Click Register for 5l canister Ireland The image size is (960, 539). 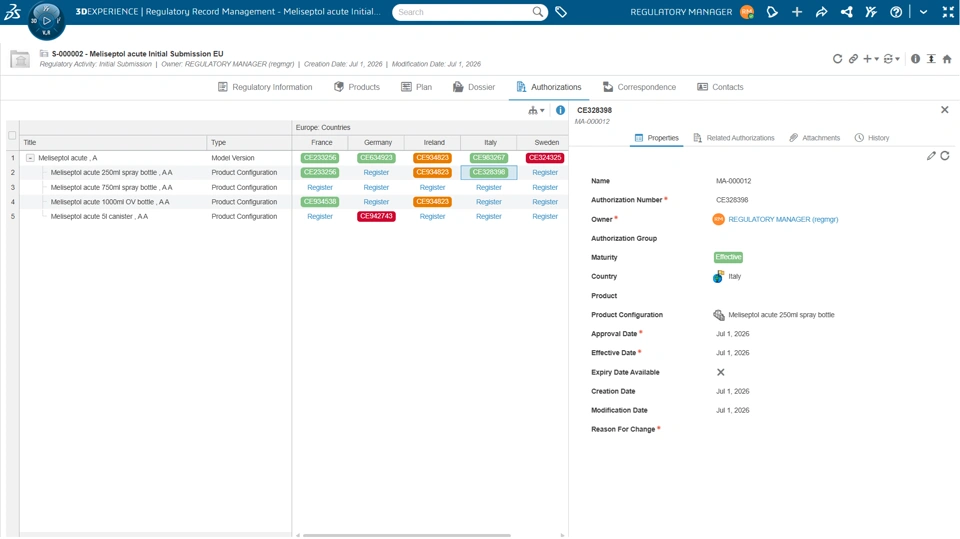pos(432,216)
